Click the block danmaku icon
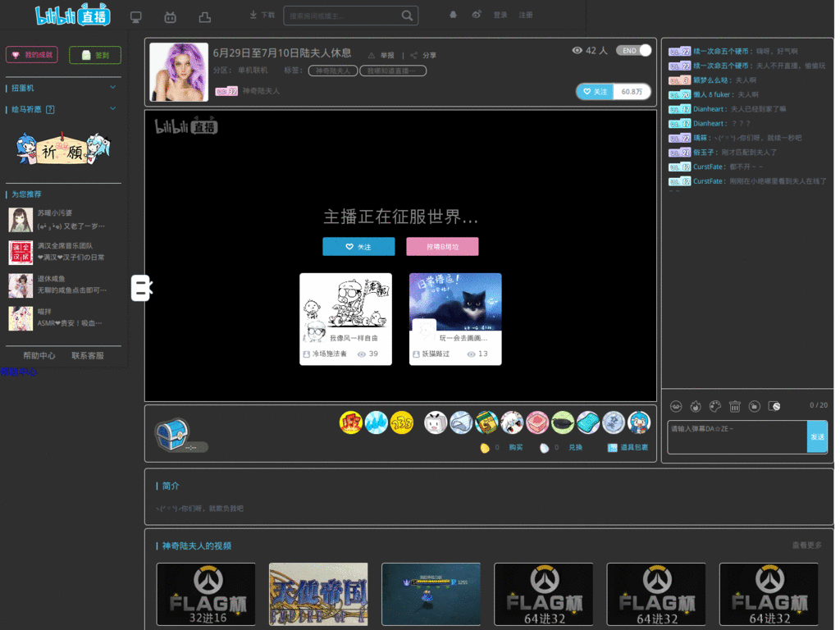Viewport: 840px width, 630px height. pos(774,406)
